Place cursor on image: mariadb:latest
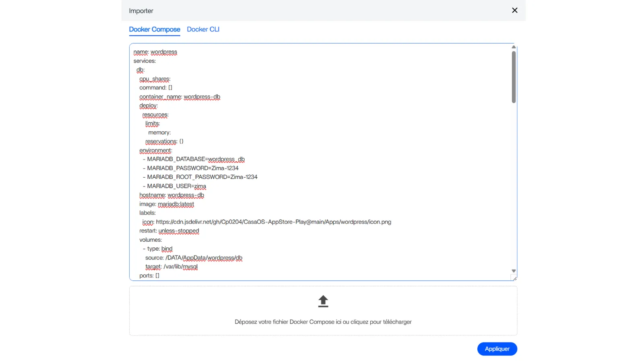The width and height of the screenshot is (644, 361). click(x=167, y=204)
